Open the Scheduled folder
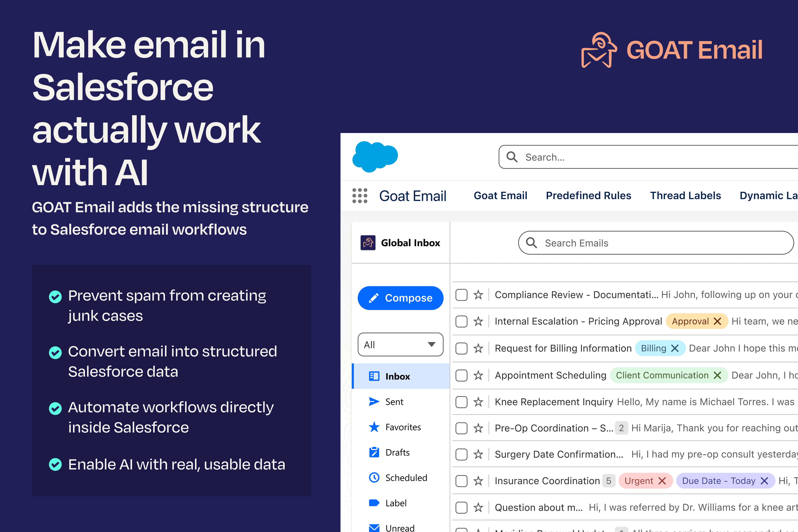 (401, 478)
